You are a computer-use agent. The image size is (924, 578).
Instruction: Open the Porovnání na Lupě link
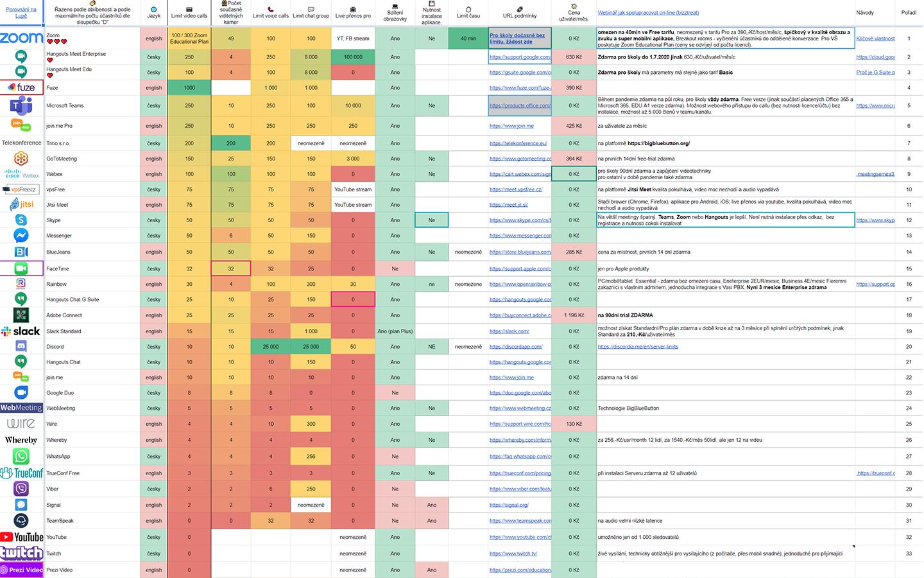(21, 12)
